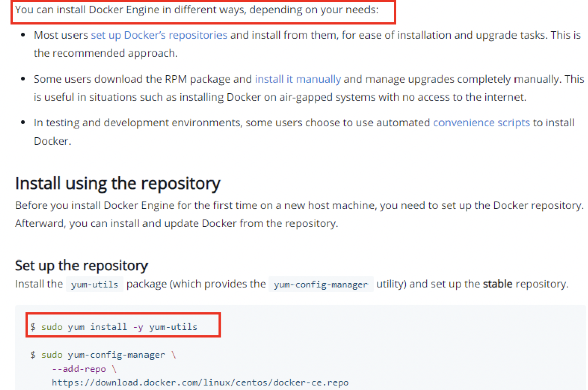
Task: Click the "Set up the repository" subheading
Action: coord(81,266)
